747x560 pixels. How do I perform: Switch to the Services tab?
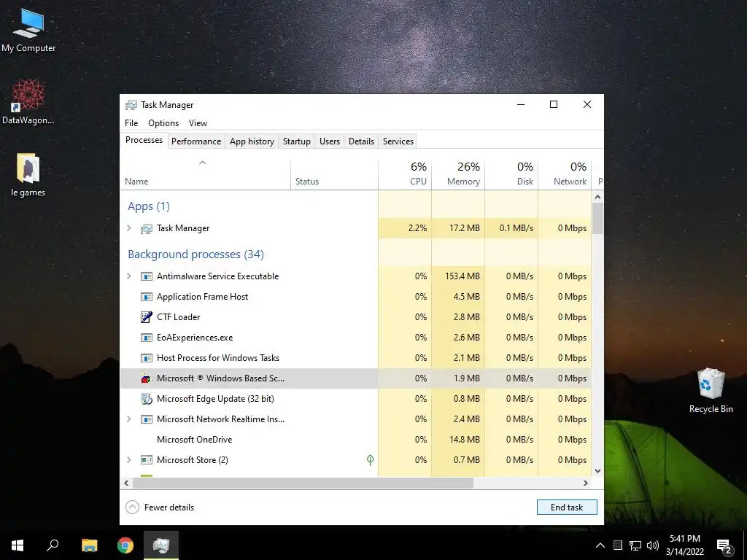click(x=398, y=141)
